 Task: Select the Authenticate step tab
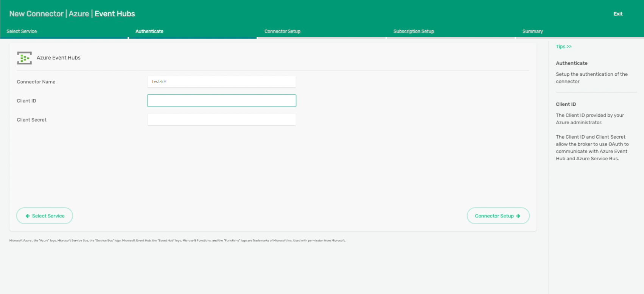point(149,31)
